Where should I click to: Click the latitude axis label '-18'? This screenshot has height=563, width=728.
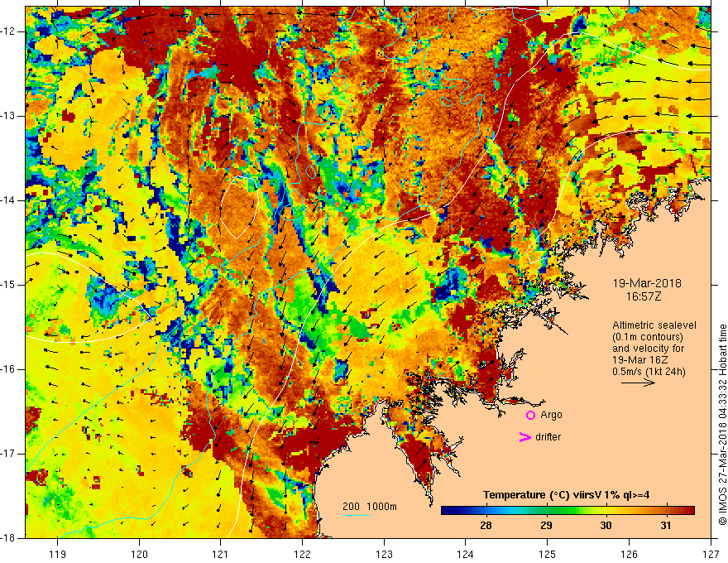(9, 538)
